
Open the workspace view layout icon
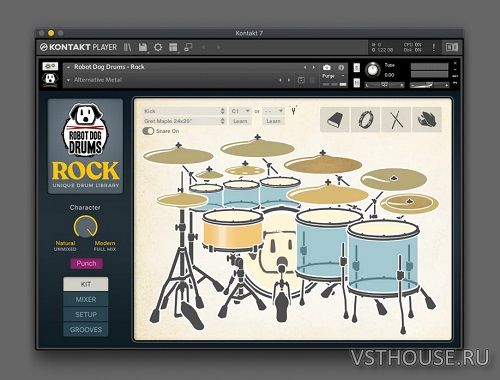tap(173, 47)
